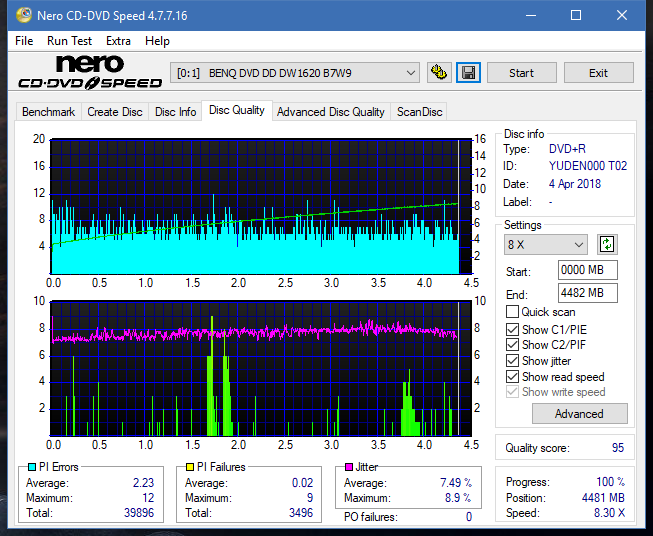This screenshot has height=536, width=653.
Task: Switch to the Disc Info tab
Action: coord(175,112)
